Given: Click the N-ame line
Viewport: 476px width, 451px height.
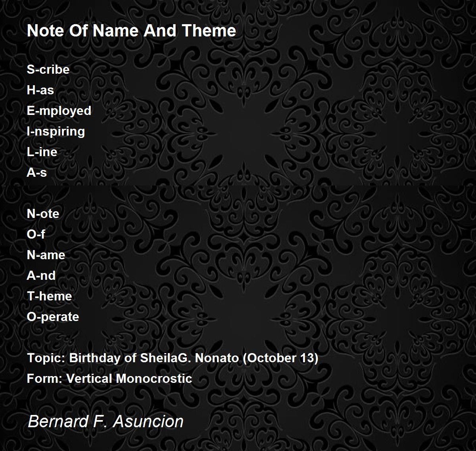Looking at the screenshot, I should (46, 255).
